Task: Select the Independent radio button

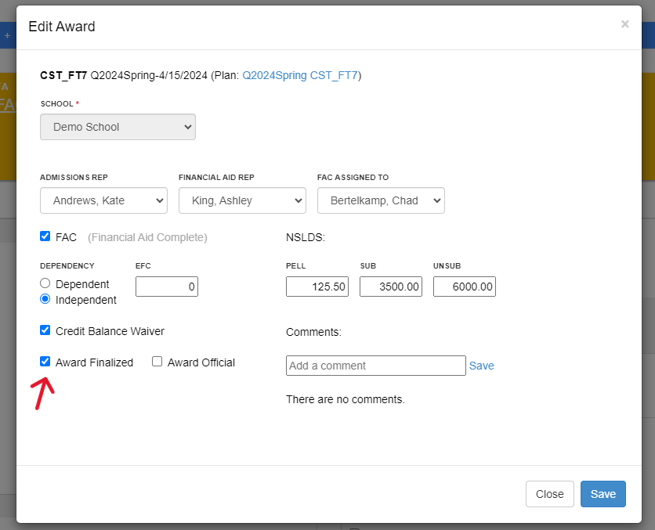Action: pos(45,299)
